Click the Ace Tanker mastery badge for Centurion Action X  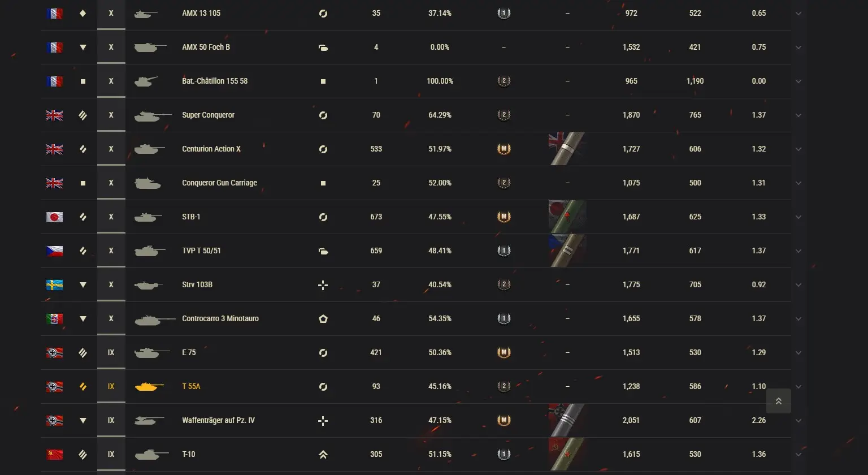pos(504,149)
